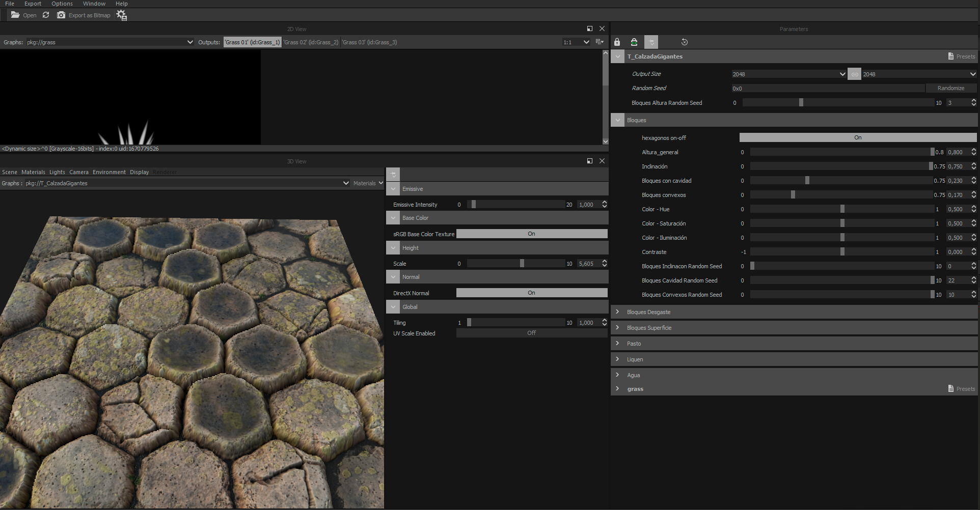The image size is (980, 510).
Task: Expand the Liquen parameter group
Action: pos(635,359)
